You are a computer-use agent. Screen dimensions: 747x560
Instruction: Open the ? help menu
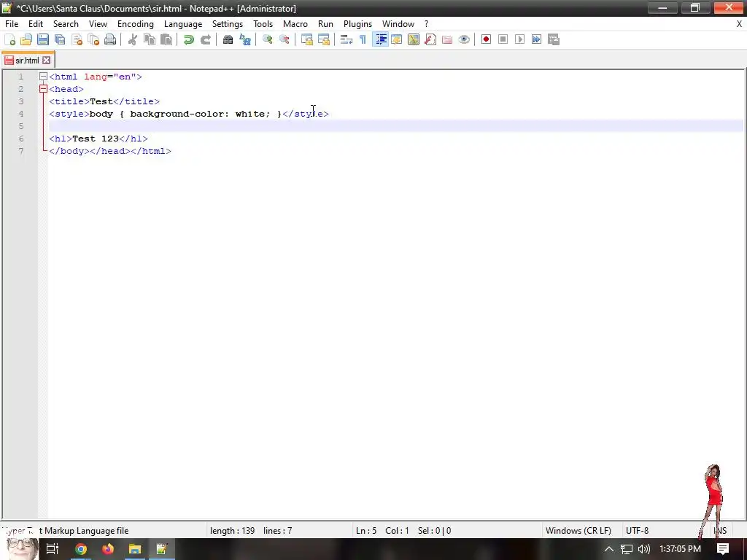coord(426,24)
